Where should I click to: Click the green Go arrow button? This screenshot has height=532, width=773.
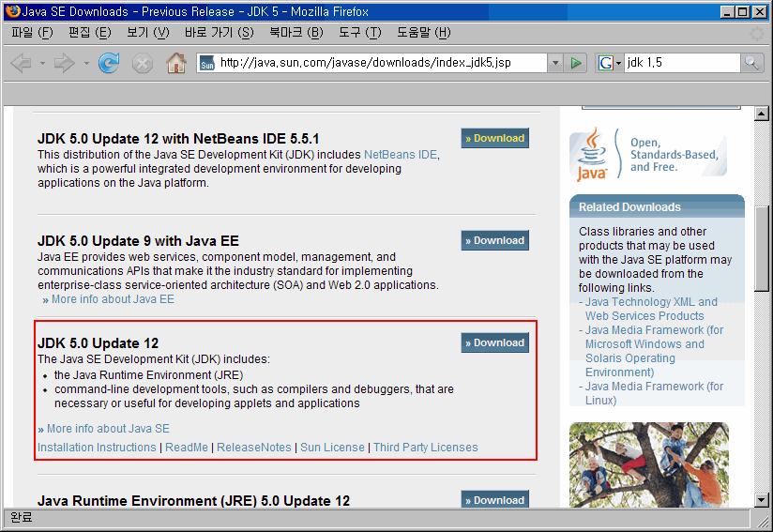(577, 63)
